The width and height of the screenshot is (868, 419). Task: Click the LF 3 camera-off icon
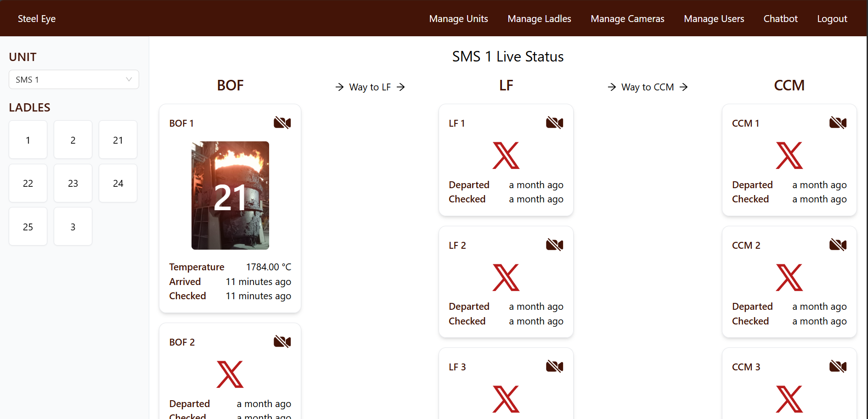(554, 366)
